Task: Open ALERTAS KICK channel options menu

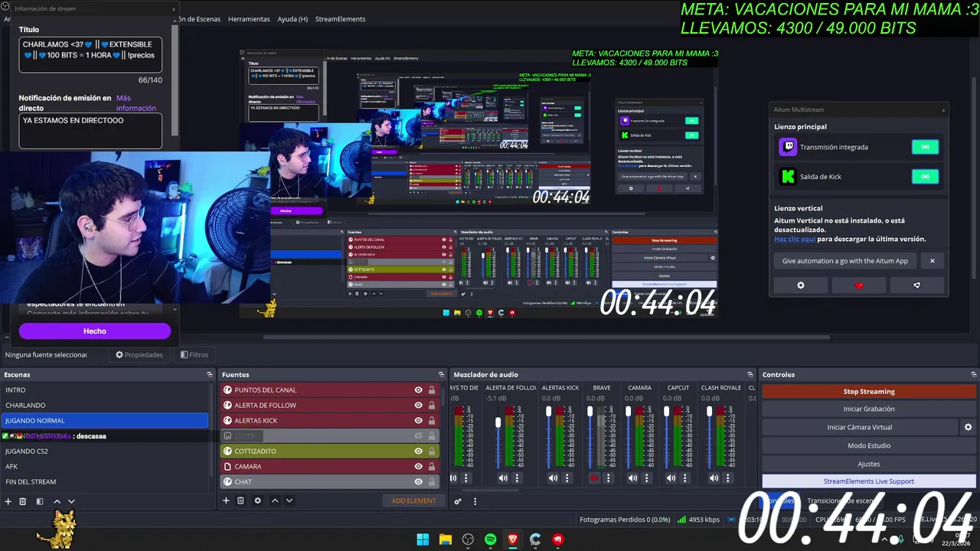Action: (567, 478)
